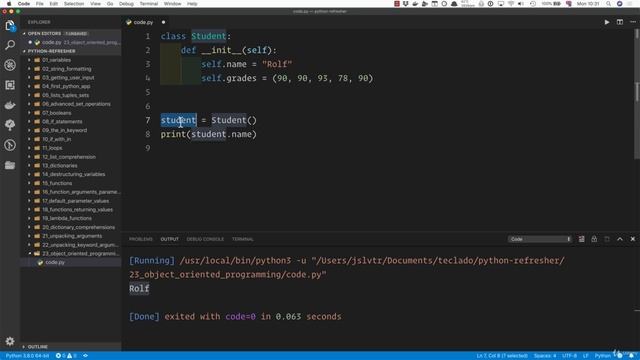This screenshot has width=640, height=360.
Task: Click the Ln 7, Col 8 position indicator
Action: pos(502,356)
